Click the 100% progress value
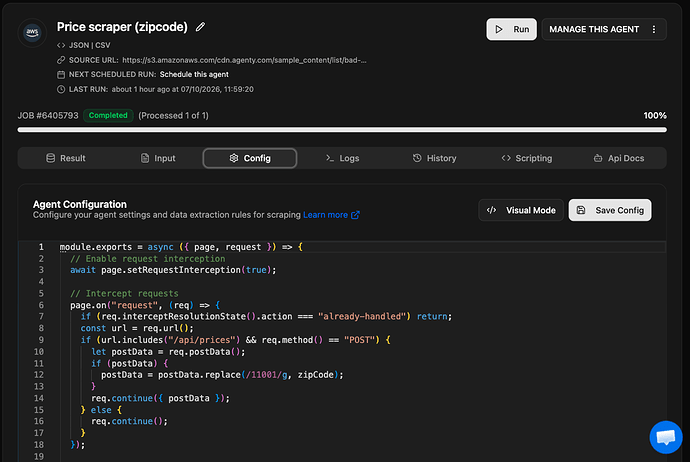The image size is (690, 462). (x=655, y=115)
